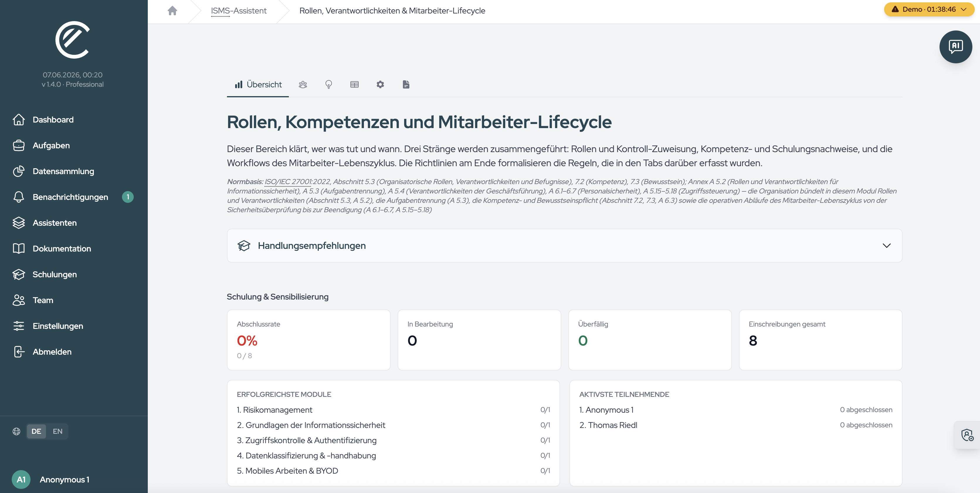Click the Überfällig card
The width and height of the screenshot is (980, 493).
click(650, 340)
